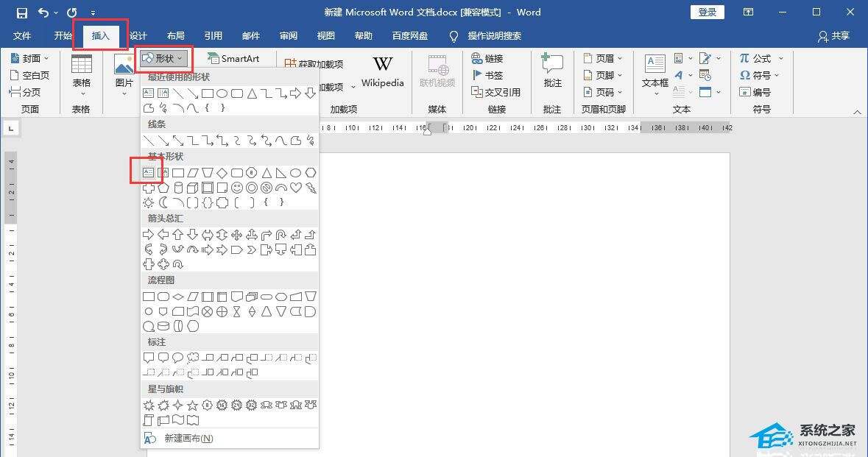
Task: Click the Save icon in title bar
Action: (21, 13)
